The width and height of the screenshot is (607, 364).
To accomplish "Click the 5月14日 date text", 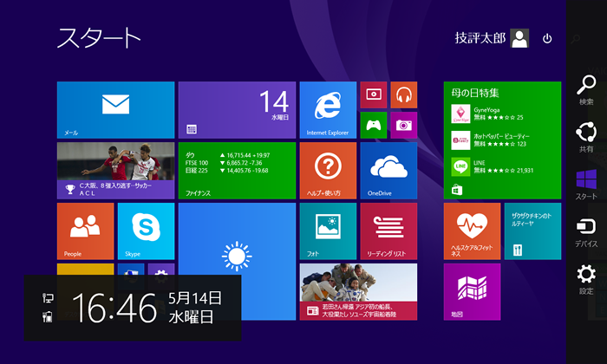I will tap(195, 298).
